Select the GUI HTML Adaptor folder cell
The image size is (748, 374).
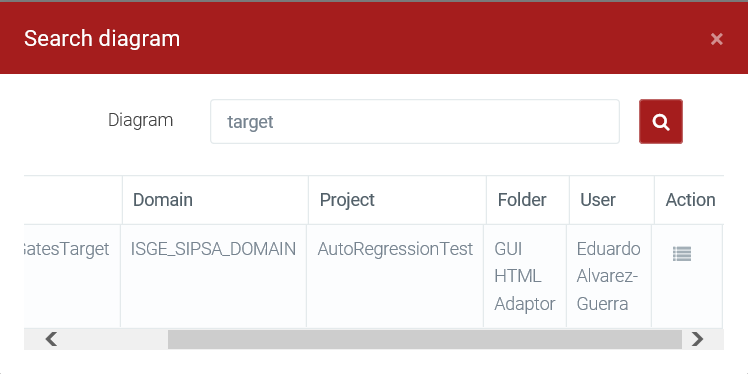(525, 276)
